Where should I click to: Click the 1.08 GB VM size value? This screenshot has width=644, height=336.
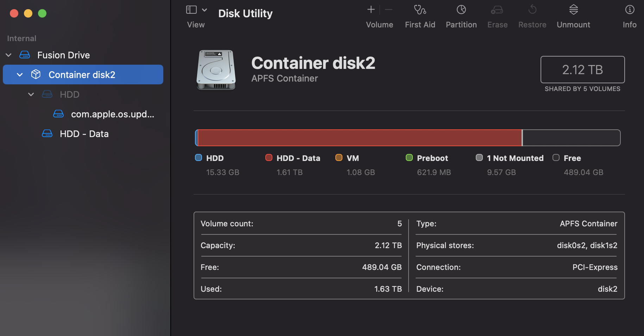click(361, 172)
